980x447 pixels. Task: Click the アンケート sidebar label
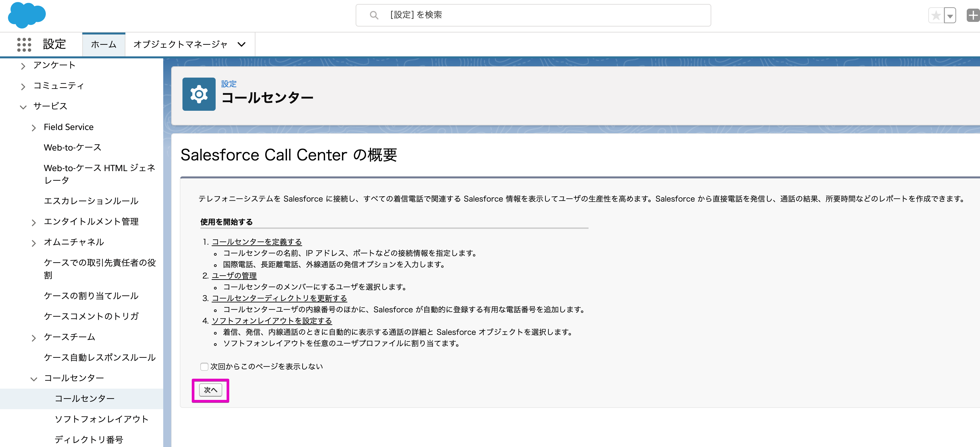pos(54,65)
